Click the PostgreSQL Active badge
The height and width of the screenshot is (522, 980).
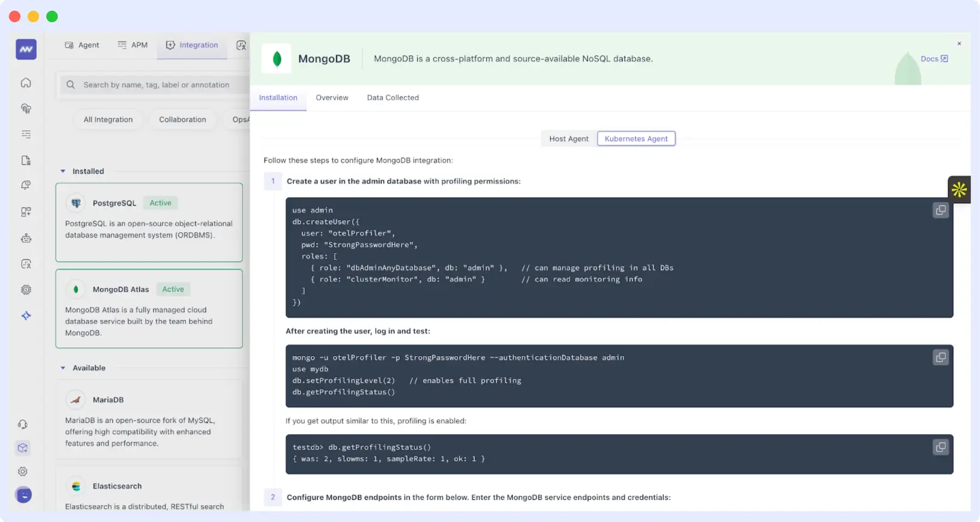(161, 203)
